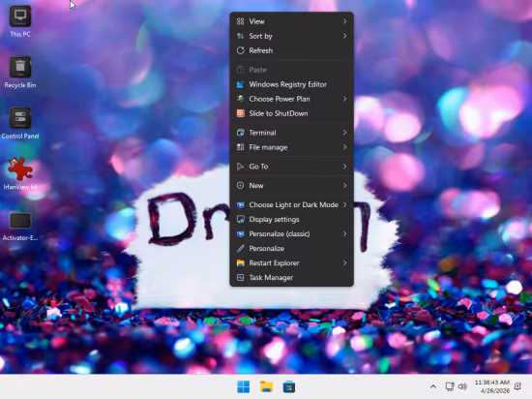Choose Refresh in the context menu
Viewport: 532px width, 399px height.
coord(292,50)
